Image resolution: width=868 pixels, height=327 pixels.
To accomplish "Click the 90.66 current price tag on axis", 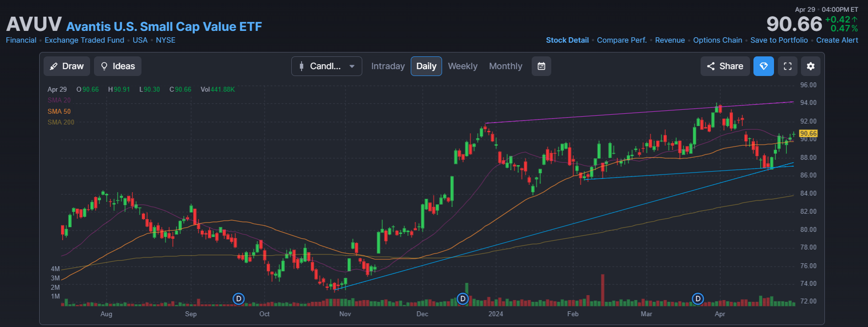I will [808, 133].
